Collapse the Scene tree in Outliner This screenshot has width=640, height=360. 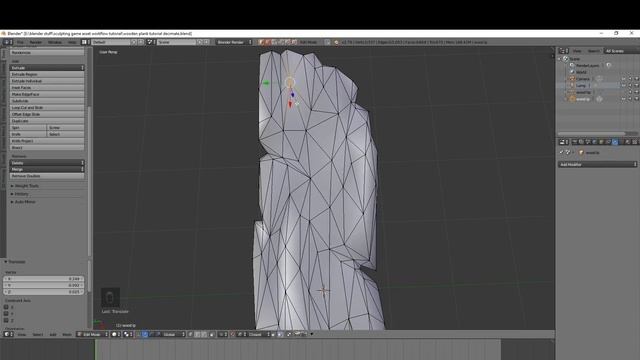559,59
